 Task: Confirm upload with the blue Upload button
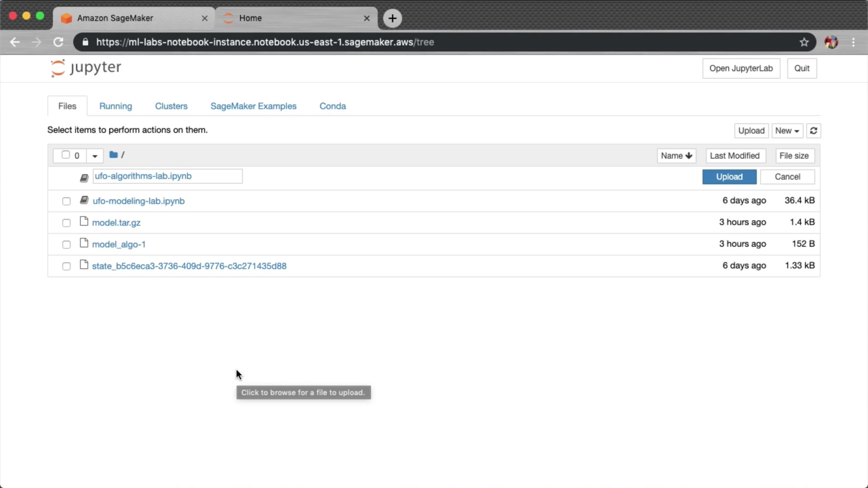pyautogui.click(x=729, y=177)
